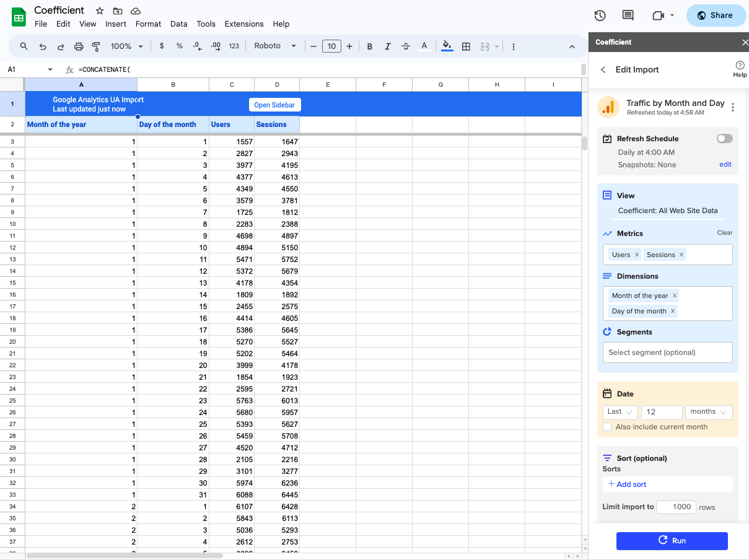The width and height of the screenshot is (749, 560).
Task: Move document using the folder icon
Action: pyautogui.click(x=118, y=11)
